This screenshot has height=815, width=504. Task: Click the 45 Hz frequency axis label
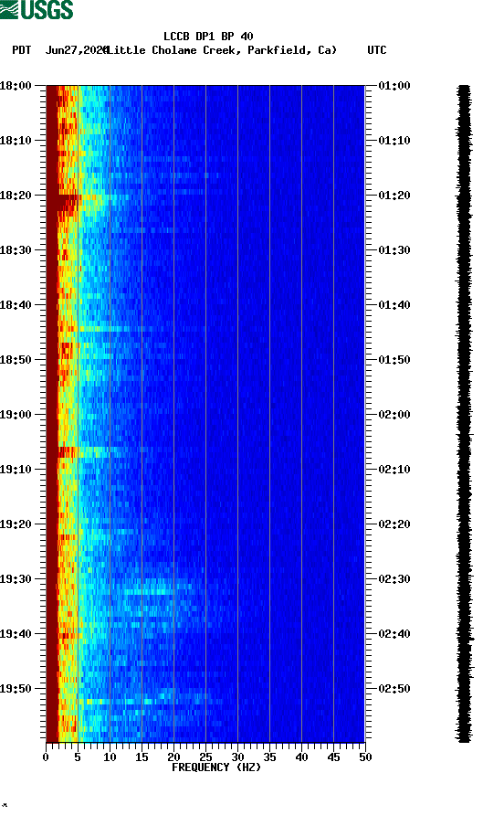(x=333, y=757)
